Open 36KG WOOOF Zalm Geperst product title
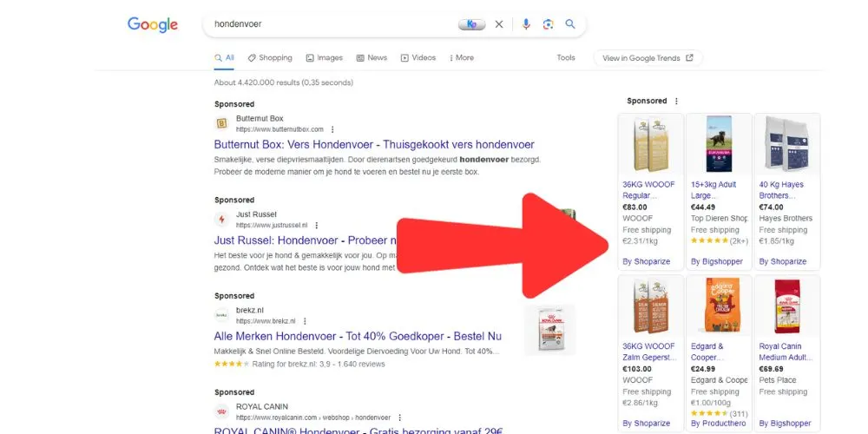 [x=649, y=352]
